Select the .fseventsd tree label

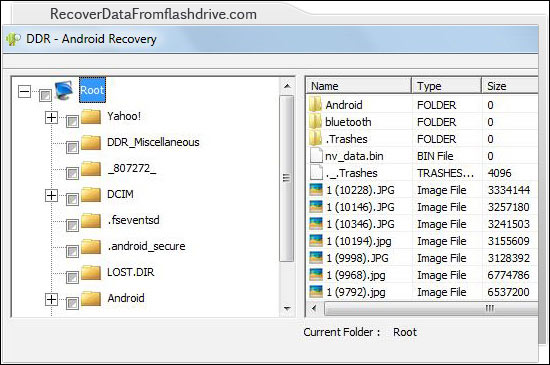click(134, 220)
